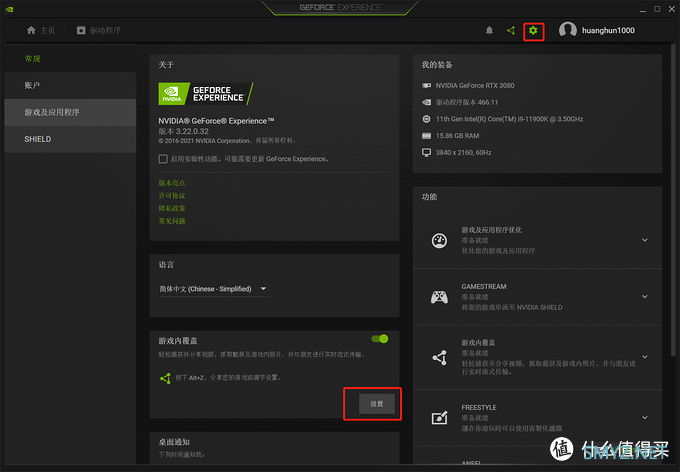Click the GPU icon beside RTX 3080
Viewport: 680px width, 472px height.
coord(426,85)
